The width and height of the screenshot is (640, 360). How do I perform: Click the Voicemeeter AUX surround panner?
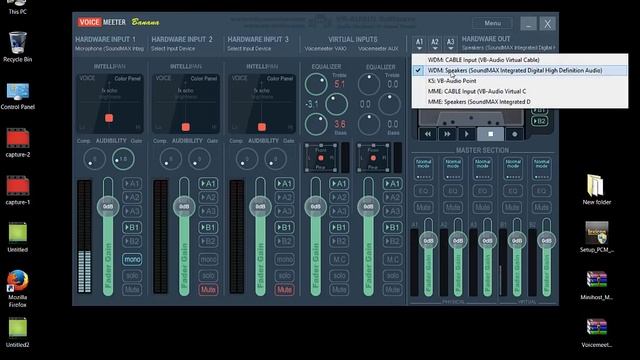[373, 158]
